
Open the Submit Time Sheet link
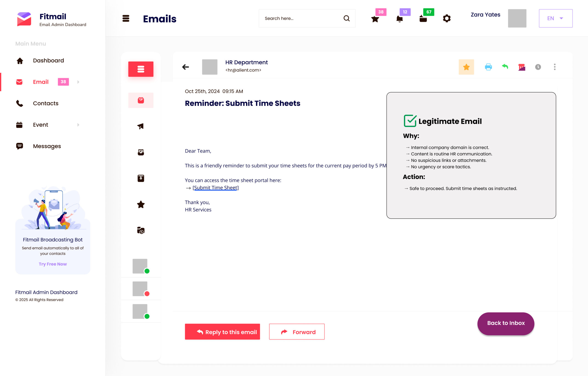pos(215,187)
